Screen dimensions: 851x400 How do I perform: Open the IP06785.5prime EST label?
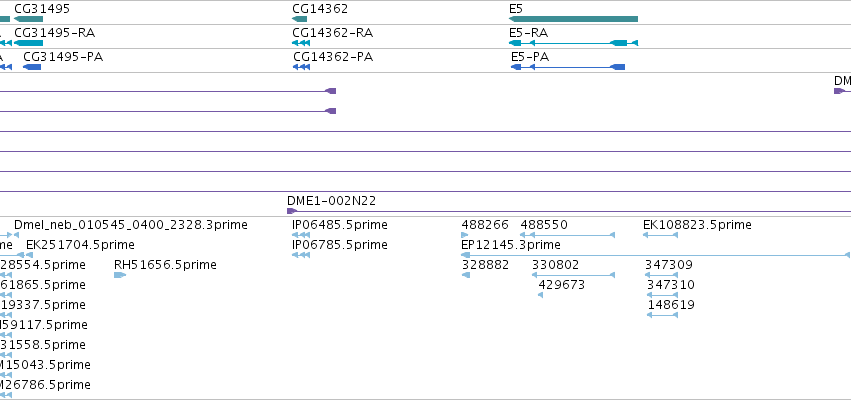click(340, 245)
